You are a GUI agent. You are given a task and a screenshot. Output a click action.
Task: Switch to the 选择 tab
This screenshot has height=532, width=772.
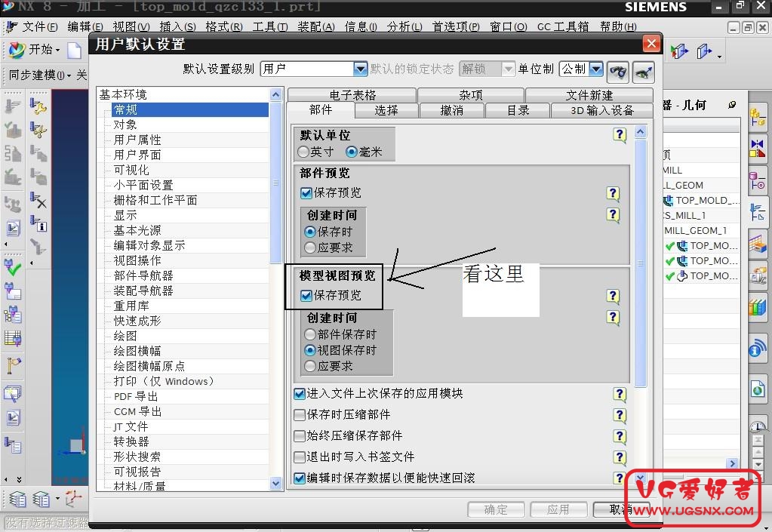click(x=386, y=110)
